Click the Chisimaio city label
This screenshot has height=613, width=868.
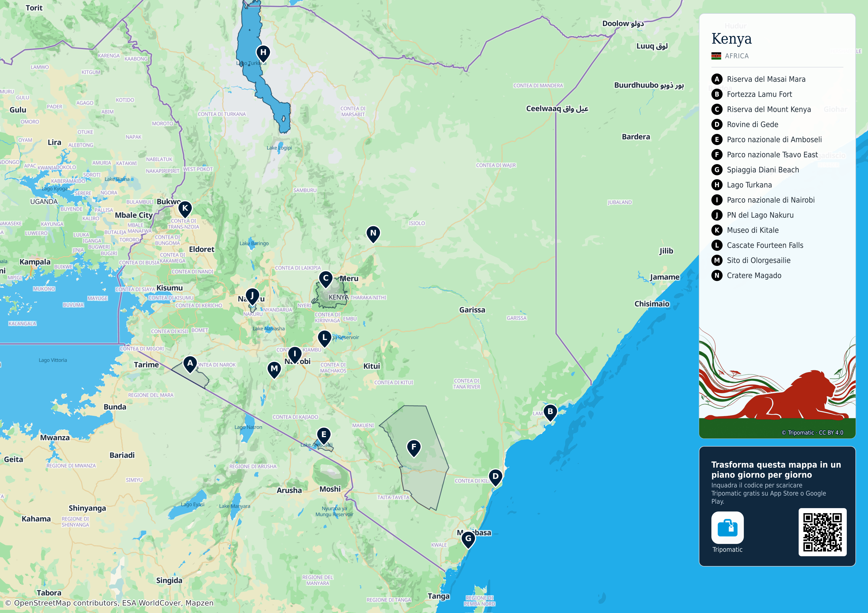pyautogui.click(x=652, y=304)
